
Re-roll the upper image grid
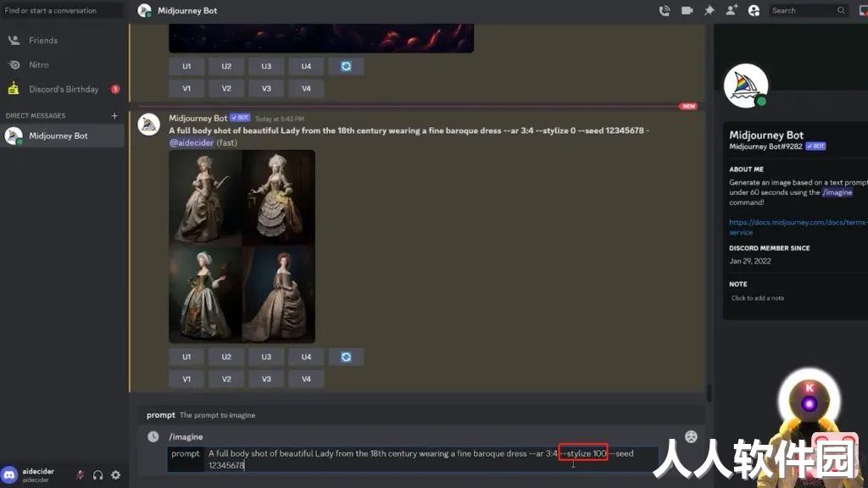346,66
